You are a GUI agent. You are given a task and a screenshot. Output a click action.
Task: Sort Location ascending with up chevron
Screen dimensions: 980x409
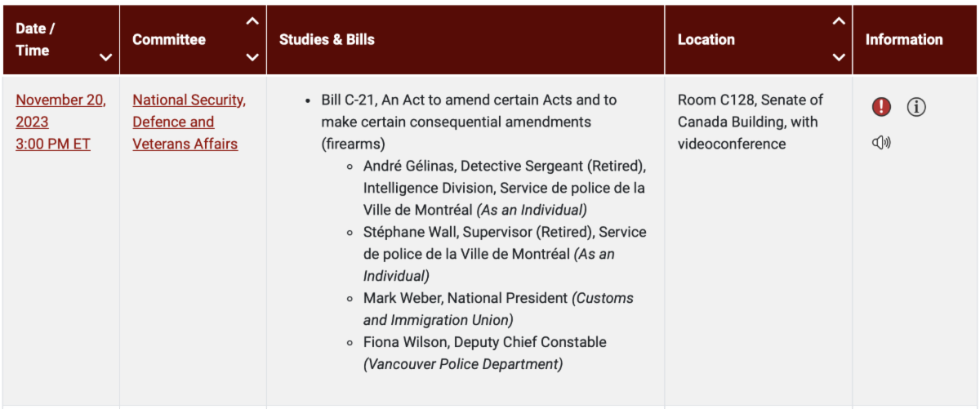[838, 21]
